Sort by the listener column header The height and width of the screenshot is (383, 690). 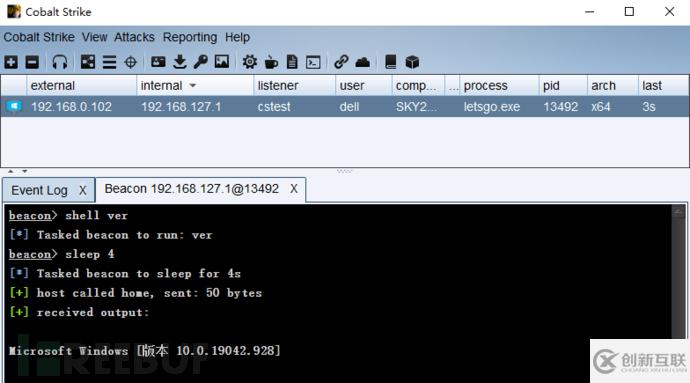click(294, 85)
